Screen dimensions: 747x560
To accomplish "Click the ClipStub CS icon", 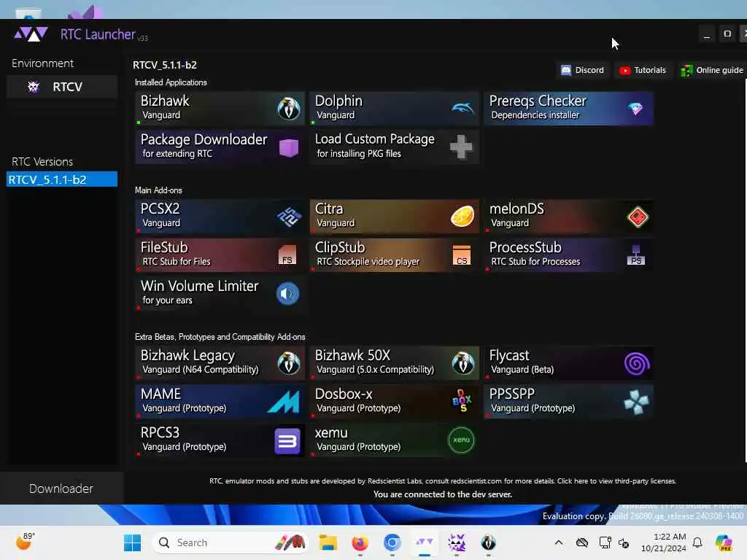I will tap(462, 255).
